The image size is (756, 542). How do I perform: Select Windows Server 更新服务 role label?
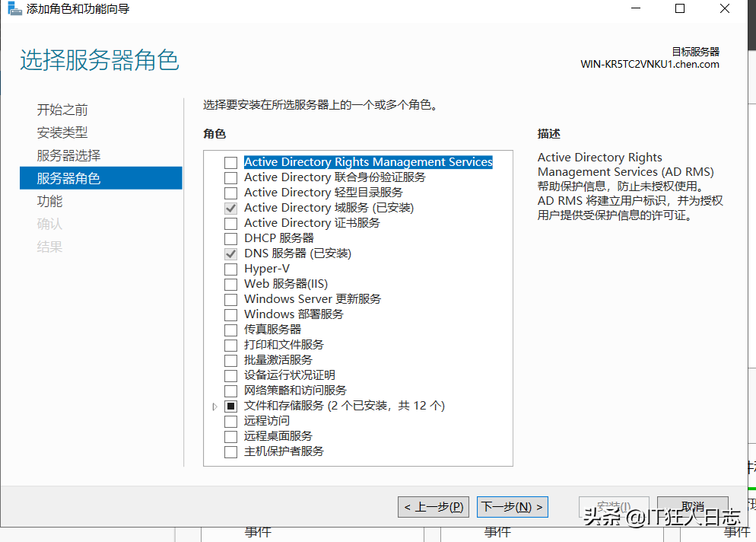coord(313,298)
